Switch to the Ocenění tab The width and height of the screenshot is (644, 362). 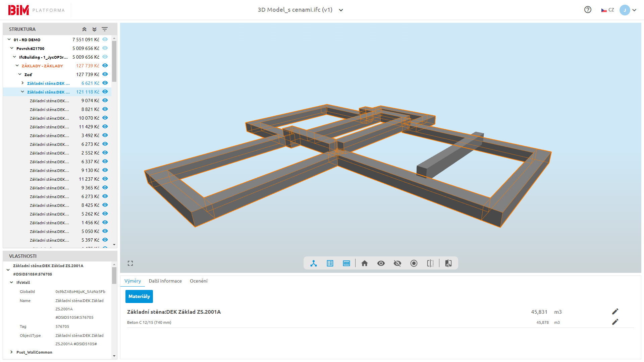pyautogui.click(x=199, y=281)
